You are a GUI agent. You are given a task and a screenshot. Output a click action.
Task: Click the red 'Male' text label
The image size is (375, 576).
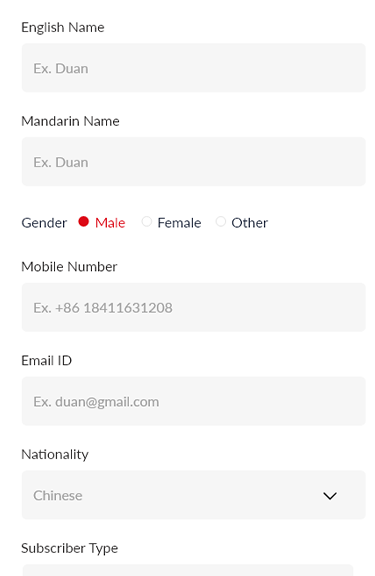point(110,223)
